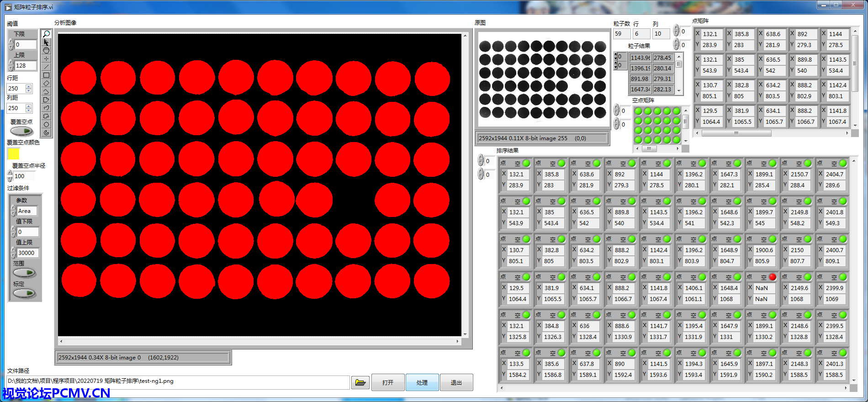Click the 覆盖空点半径 stepper
This screenshot has width=868, height=402.
point(10,176)
